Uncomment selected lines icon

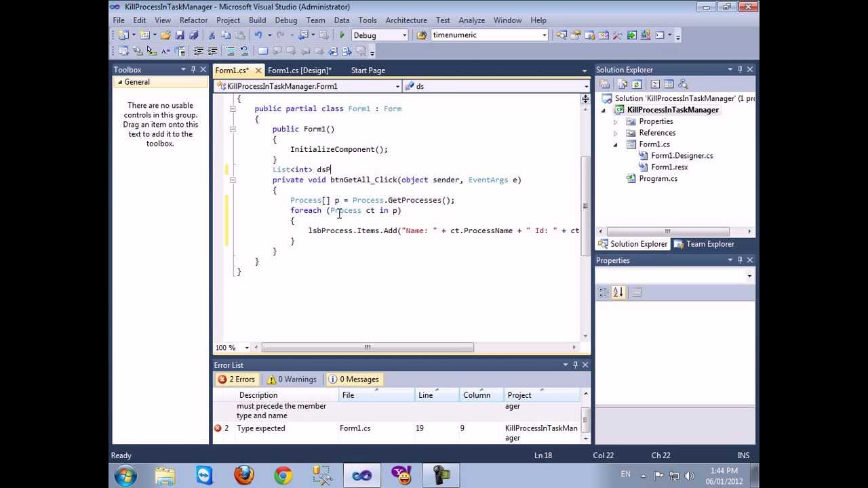click(244, 51)
